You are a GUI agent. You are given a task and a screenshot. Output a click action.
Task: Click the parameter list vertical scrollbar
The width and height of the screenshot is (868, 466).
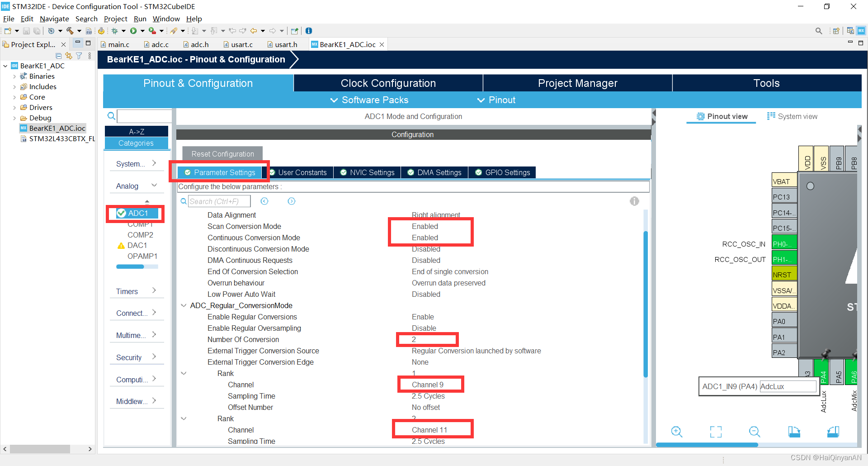coord(646,304)
